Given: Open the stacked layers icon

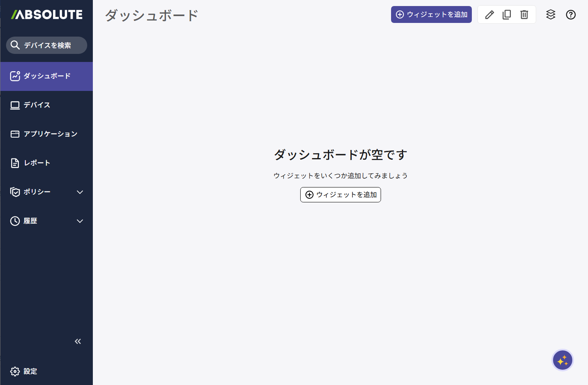Looking at the screenshot, I should click(x=551, y=15).
